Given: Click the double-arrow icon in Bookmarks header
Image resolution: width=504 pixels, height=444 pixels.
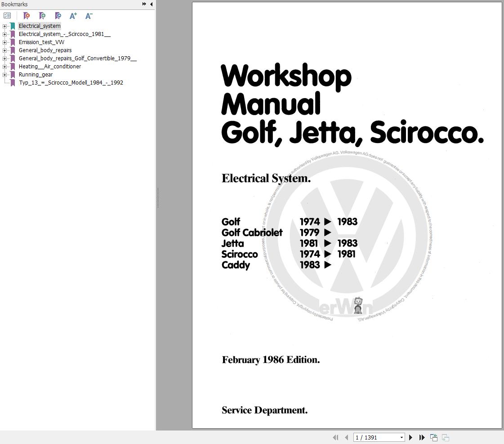Looking at the screenshot, I should (144, 4).
